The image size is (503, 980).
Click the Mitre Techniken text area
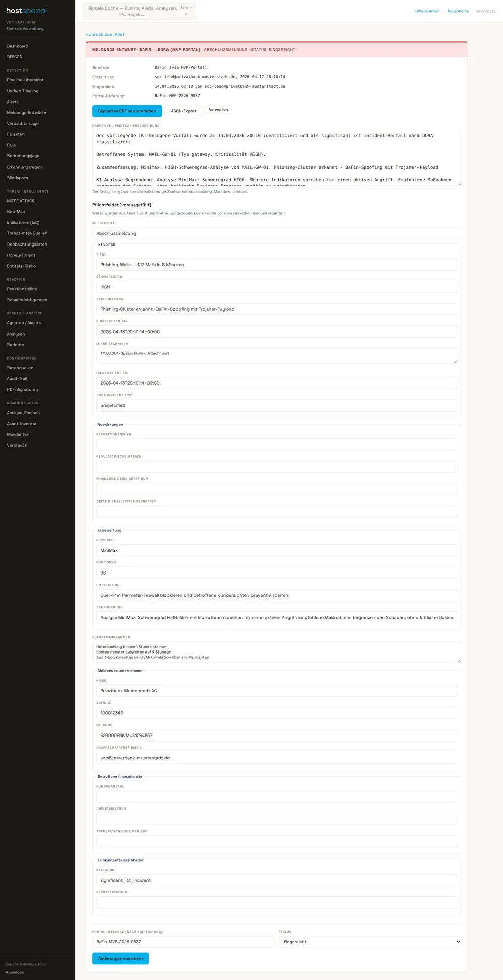tap(277, 356)
